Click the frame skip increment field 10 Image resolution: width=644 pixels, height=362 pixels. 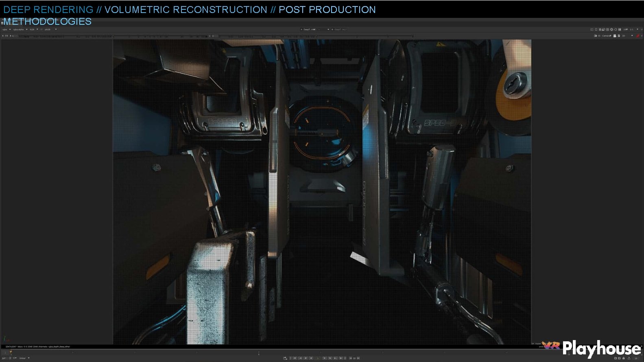click(354, 358)
